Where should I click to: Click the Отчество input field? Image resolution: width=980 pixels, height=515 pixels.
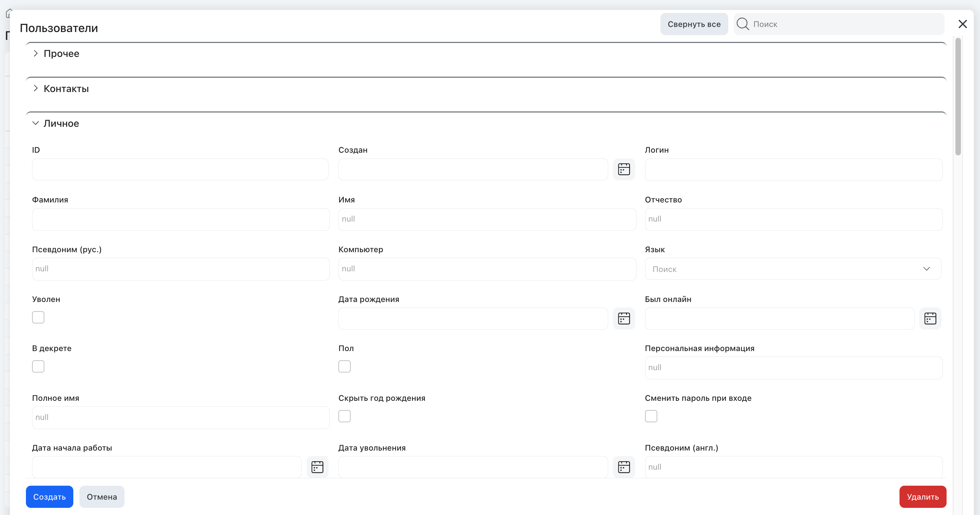[794, 219]
